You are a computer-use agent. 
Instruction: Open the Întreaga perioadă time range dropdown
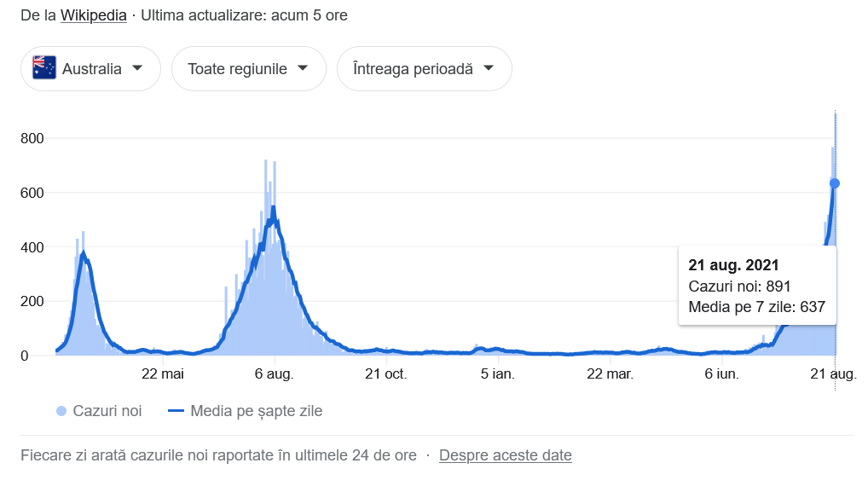[424, 68]
